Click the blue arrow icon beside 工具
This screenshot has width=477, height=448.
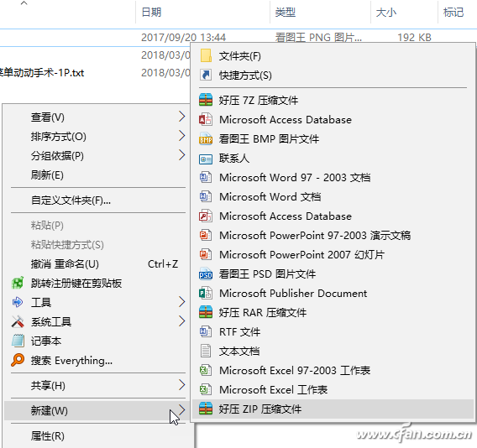coord(18,302)
